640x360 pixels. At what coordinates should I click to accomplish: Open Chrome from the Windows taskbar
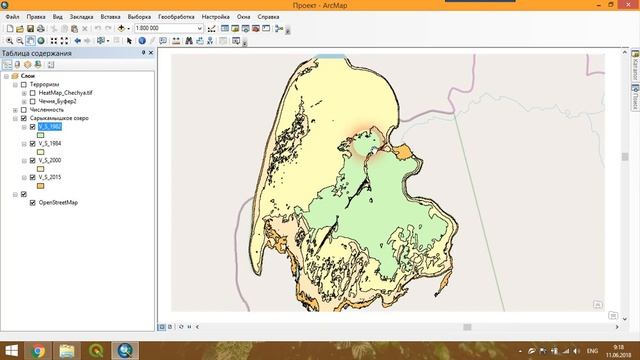pyautogui.click(x=39, y=351)
